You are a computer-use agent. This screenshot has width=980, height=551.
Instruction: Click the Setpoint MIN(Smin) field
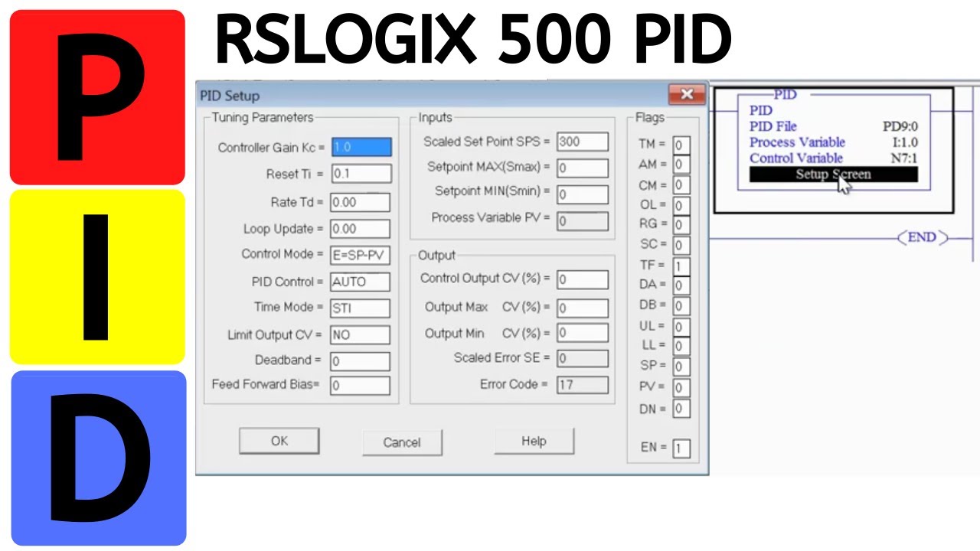pyautogui.click(x=583, y=194)
